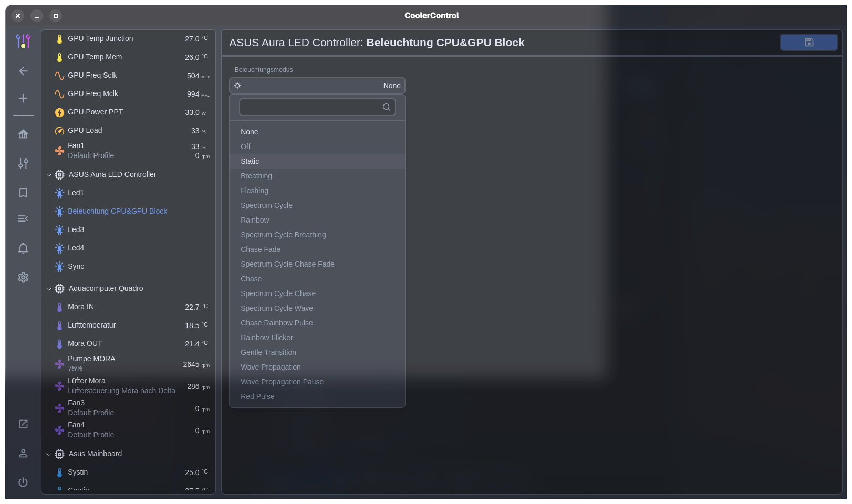Pick Chase Fade mode
Screen dimensions: 852x504
pyautogui.click(x=317, y=249)
